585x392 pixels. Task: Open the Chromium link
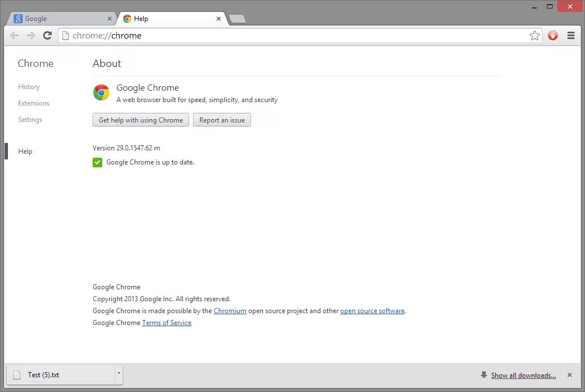pyautogui.click(x=230, y=311)
